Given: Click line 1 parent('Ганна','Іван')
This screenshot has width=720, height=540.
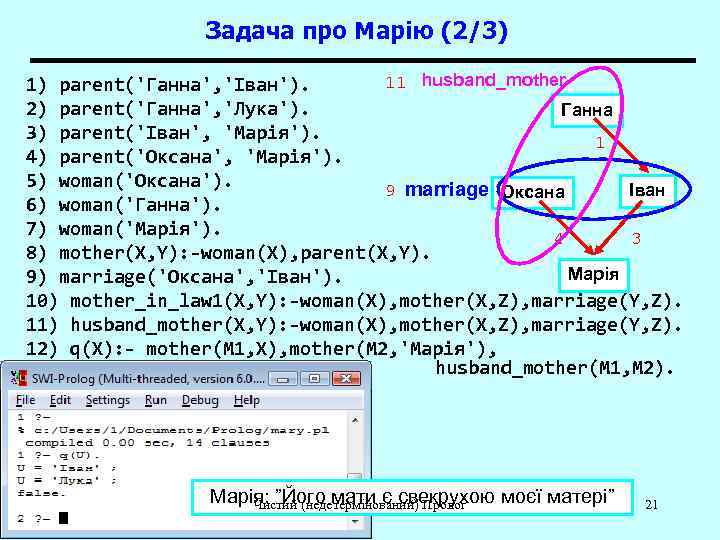Looking at the screenshot, I should pyautogui.click(x=168, y=85).
